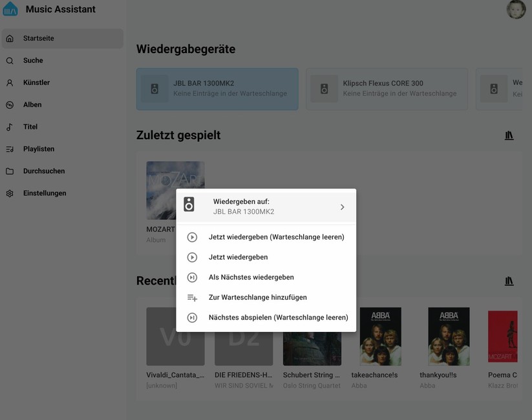Click the Music Assistant logo

tap(10, 9)
